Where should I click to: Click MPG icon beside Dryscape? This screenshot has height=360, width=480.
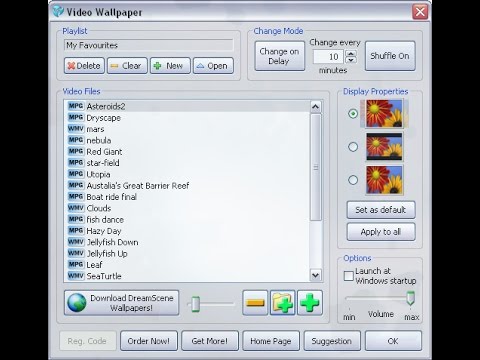(x=76, y=117)
